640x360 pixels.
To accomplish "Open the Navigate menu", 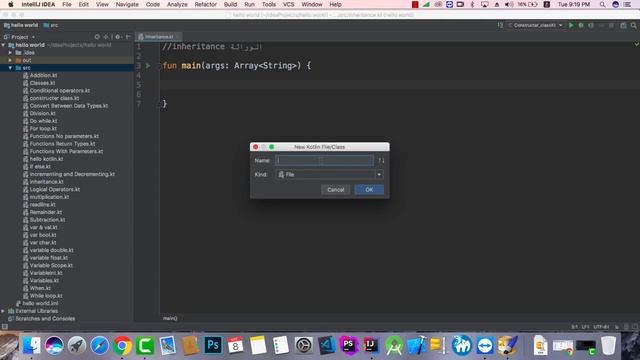I will [x=127, y=4].
